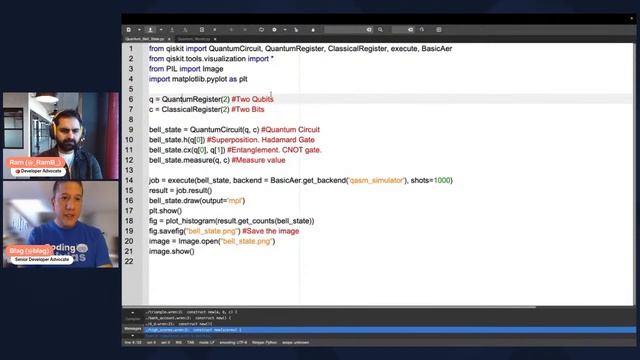Click the '#Save the image' comment

271,231
